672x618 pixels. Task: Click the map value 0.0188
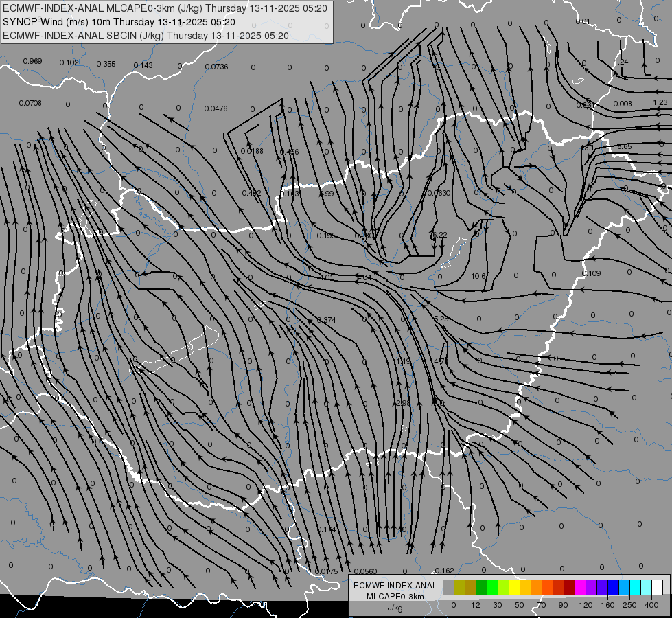tap(252, 151)
